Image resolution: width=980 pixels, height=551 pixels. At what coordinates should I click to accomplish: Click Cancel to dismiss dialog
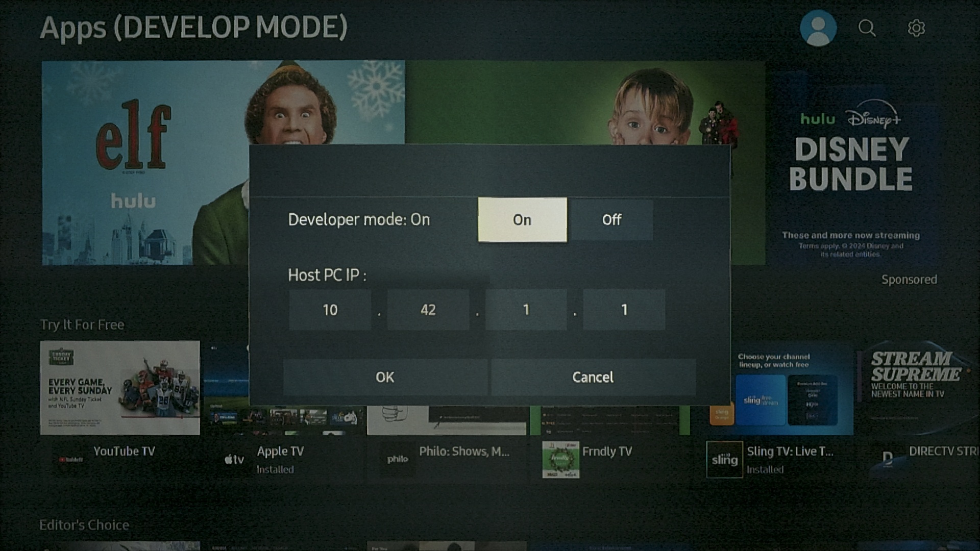coord(592,376)
